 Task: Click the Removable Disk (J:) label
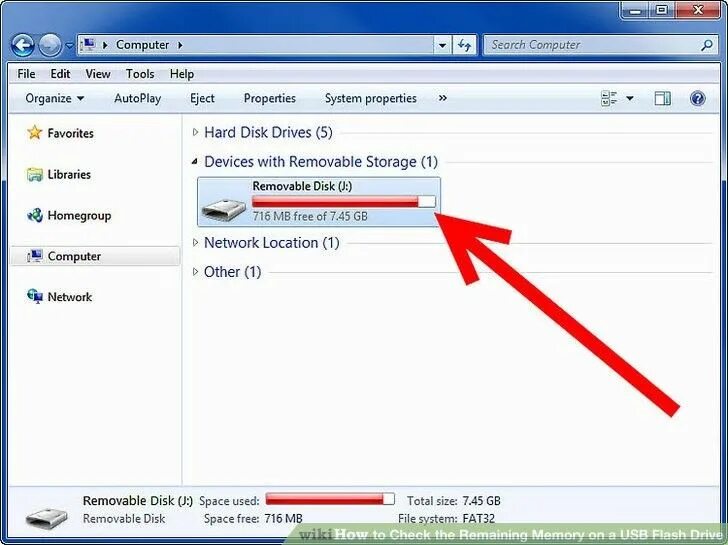(x=302, y=186)
